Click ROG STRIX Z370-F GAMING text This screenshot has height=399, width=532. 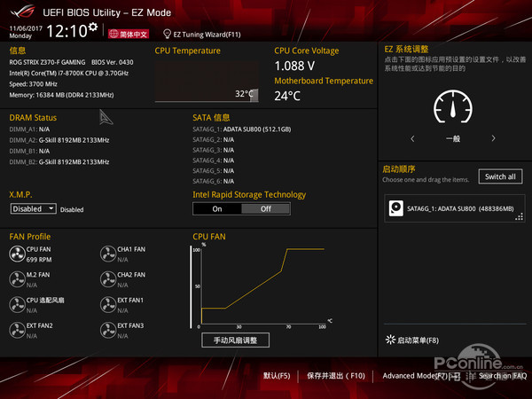[47, 62]
